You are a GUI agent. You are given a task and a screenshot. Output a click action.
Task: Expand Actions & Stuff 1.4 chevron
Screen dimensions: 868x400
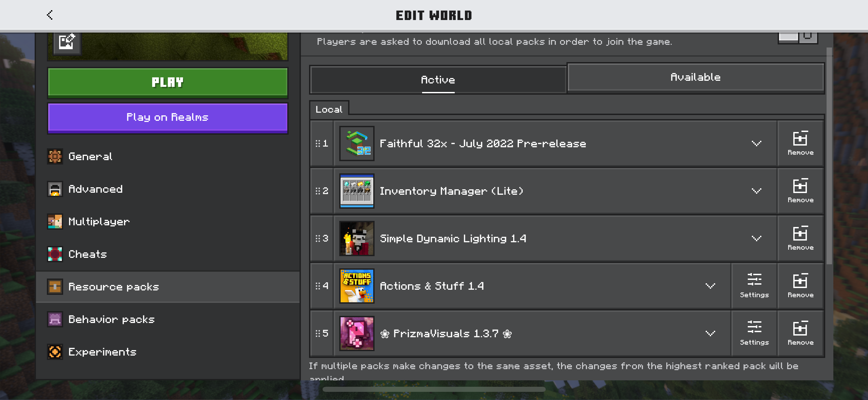point(710,286)
